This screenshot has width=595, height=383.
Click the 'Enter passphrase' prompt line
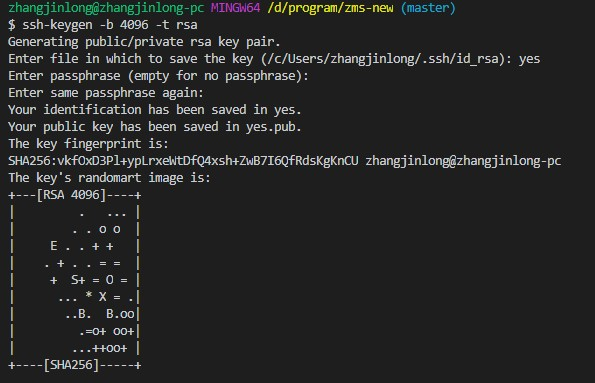tap(158, 76)
